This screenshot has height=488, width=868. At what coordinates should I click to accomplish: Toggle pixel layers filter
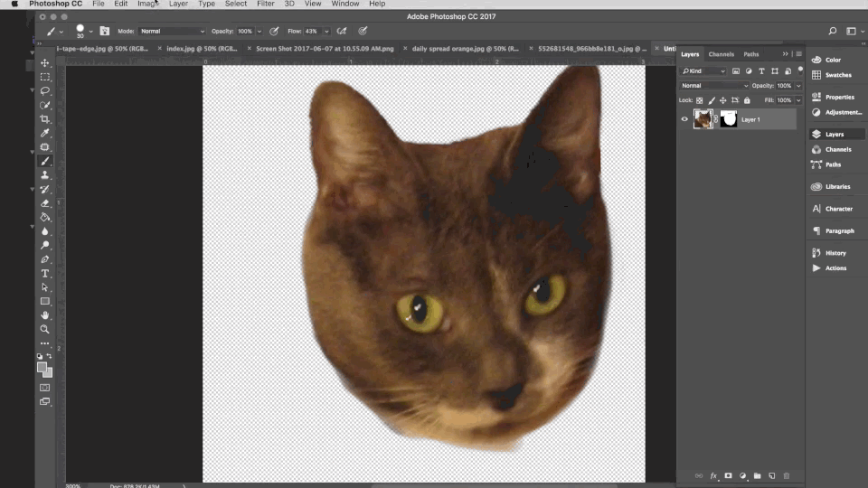pyautogui.click(x=736, y=70)
